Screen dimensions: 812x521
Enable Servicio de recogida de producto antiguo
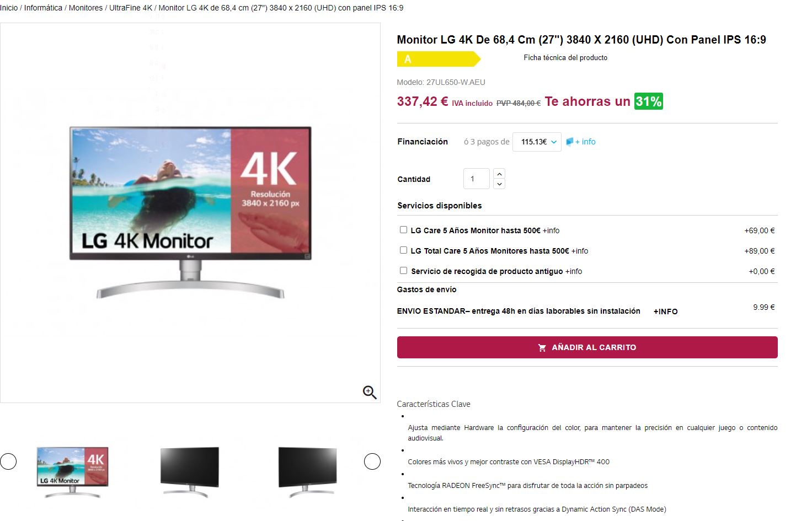click(403, 271)
